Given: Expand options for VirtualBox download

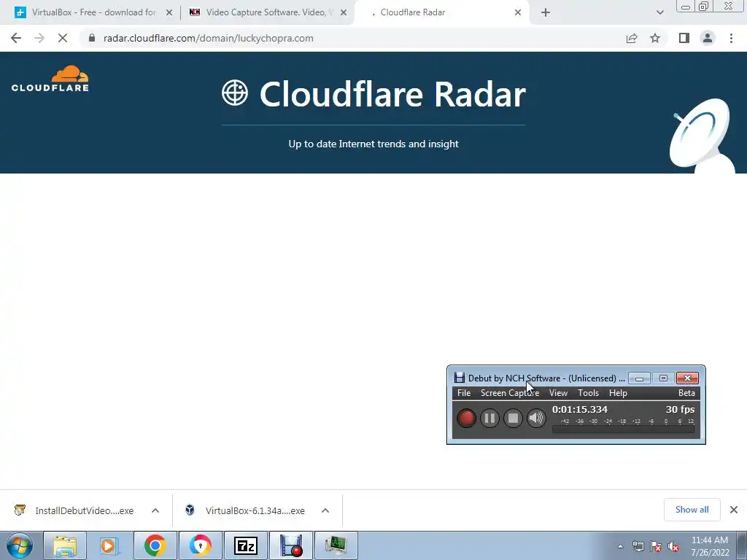Looking at the screenshot, I should [x=325, y=510].
